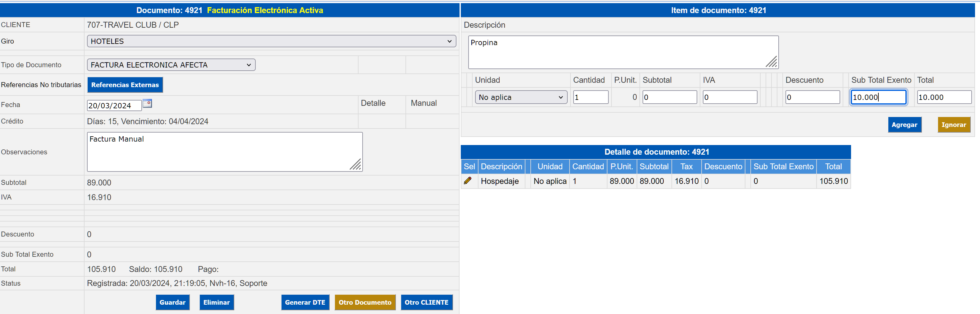Click the Manual text next to Detalle
Image resolution: width=980 pixels, height=314 pixels.
424,103
